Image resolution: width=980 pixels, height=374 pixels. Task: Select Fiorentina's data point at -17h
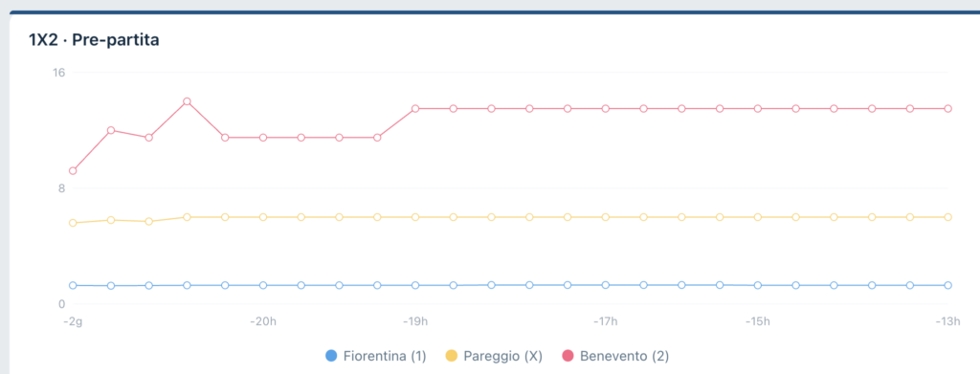[x=605, y=285]
